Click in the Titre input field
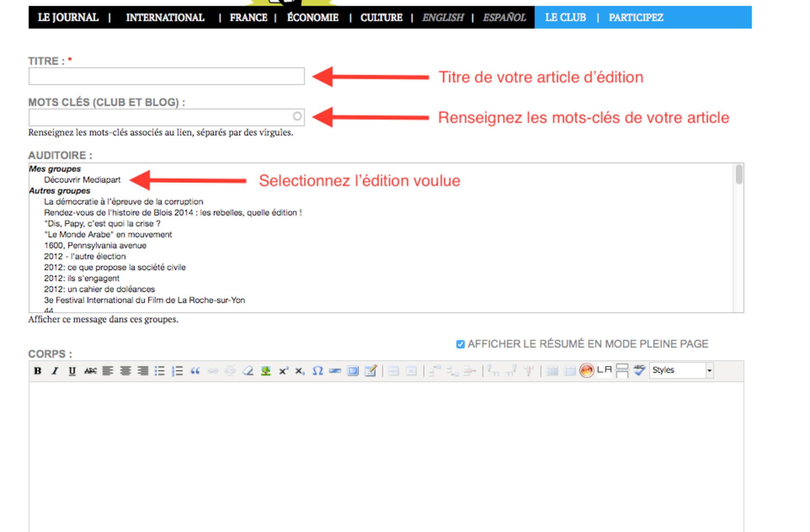This screenshot has width=810, height=532. [x=166, y=77]
